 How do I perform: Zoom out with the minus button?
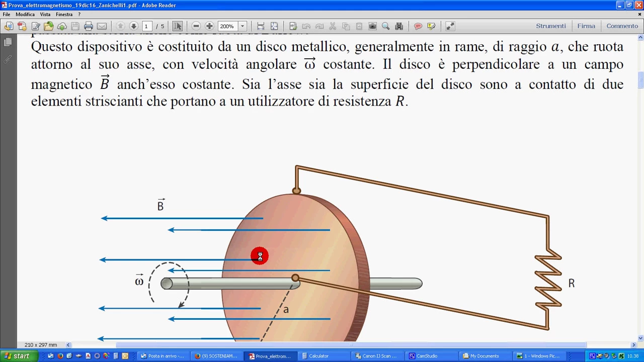196,26
